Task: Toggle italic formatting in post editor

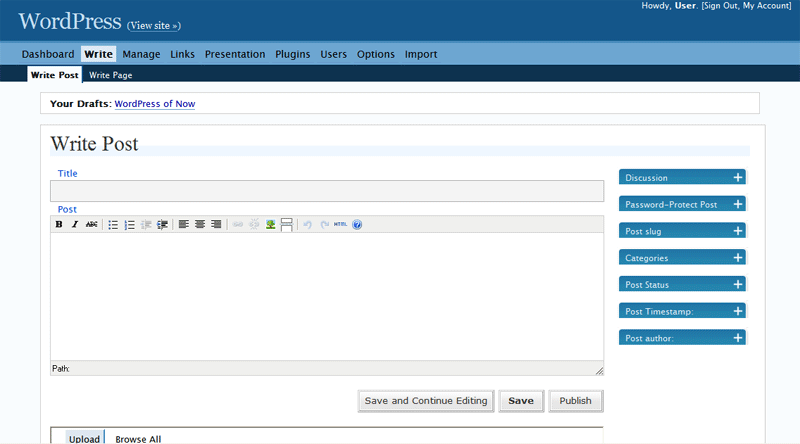Action: click(75, 225)
